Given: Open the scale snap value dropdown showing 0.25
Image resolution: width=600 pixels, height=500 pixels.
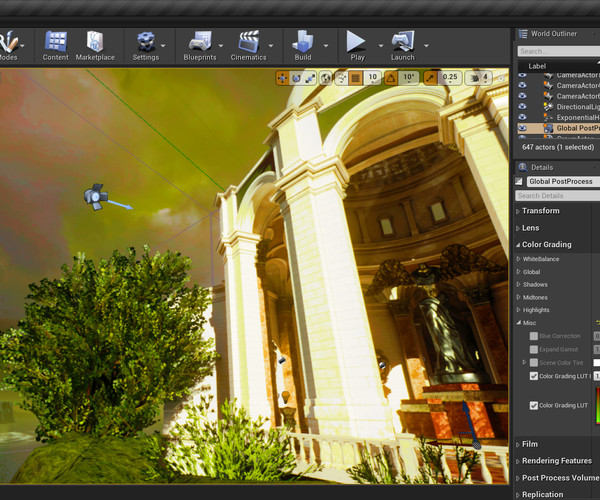Looking at the screenshot, I should click(x=450, y=78).
